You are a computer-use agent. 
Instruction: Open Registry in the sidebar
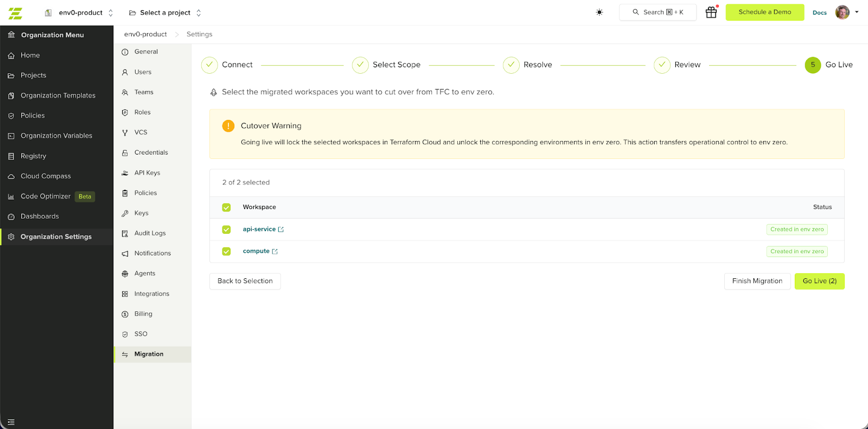[57, 156]
